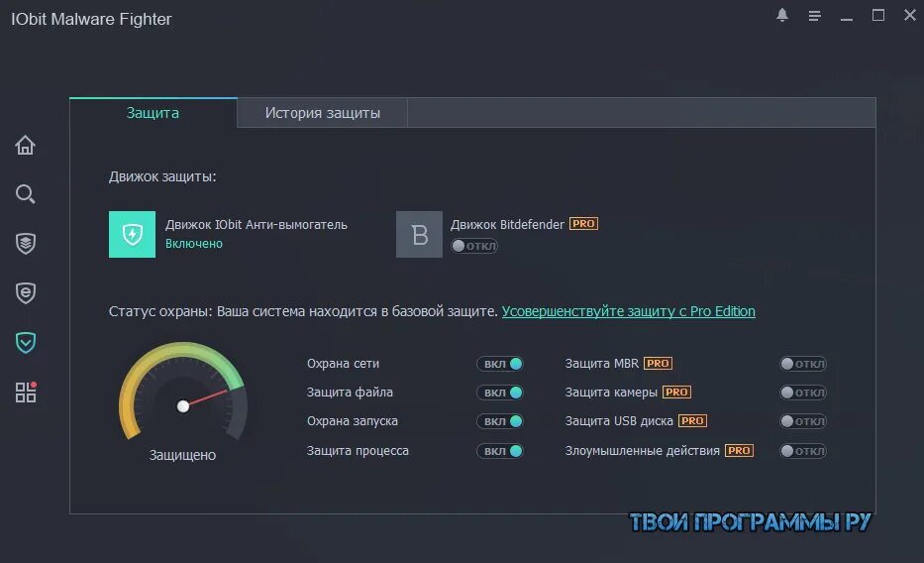Turn off Охрана запуска switch
924x563 pixels.
500,421
